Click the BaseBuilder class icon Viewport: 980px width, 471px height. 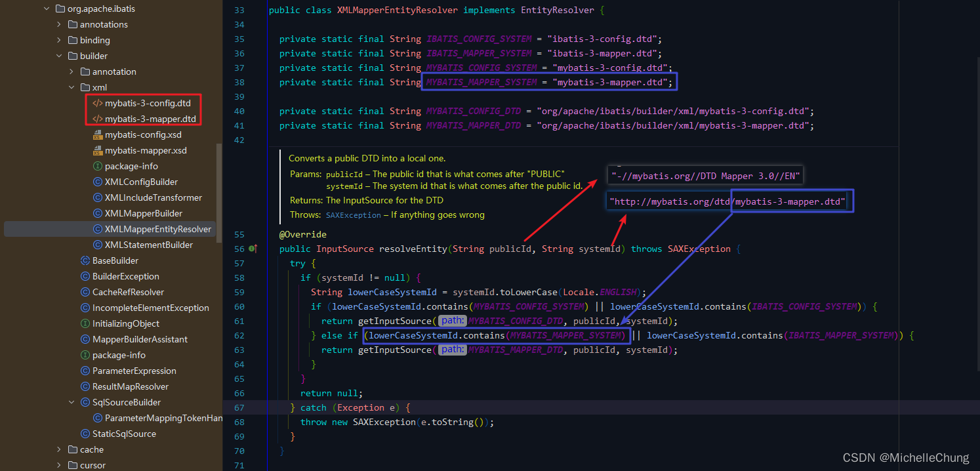[x=85, y=260]
